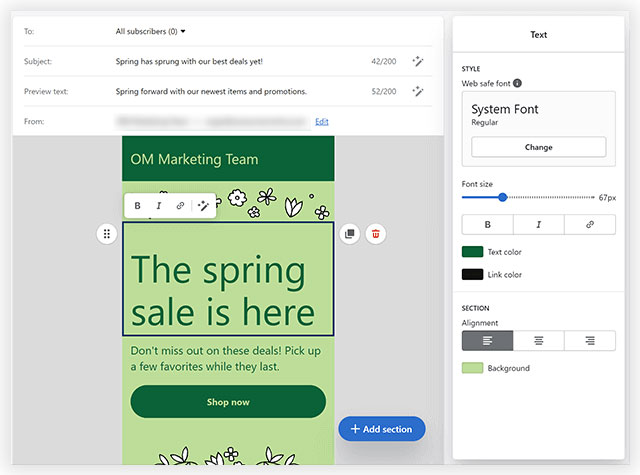Open the Text color swatch

click(472, 252)
